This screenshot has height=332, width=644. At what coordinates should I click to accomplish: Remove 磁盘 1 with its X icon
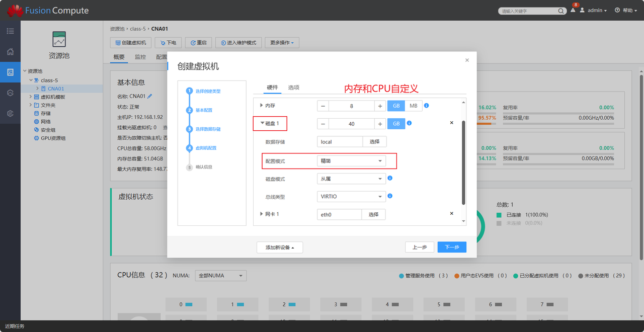(x=451, y=123)
